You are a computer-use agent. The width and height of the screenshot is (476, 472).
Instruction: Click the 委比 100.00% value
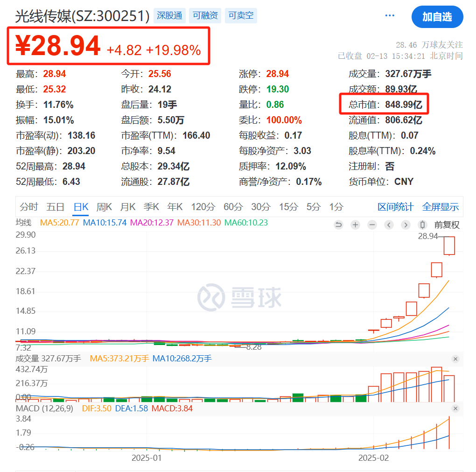point(284,120)
